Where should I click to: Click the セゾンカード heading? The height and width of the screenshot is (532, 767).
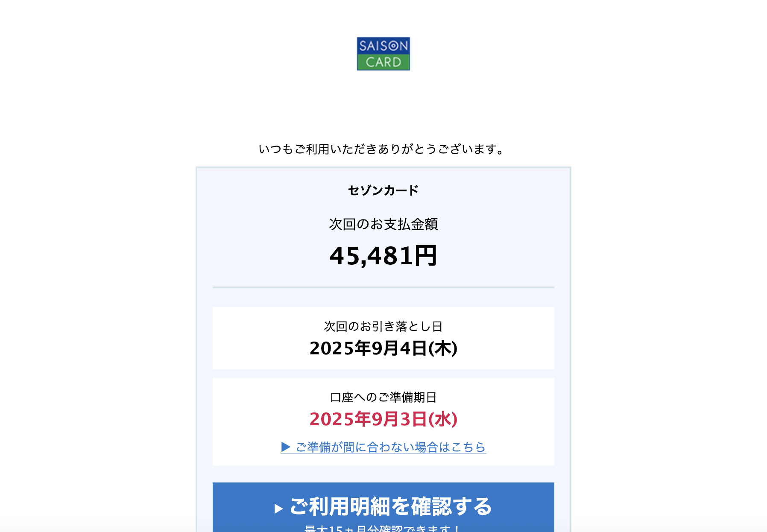pyautogui.click(x=383, y=190)
